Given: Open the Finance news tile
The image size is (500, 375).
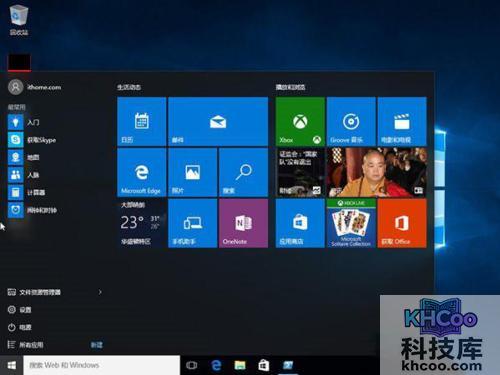Looking at the screenshot, I should (300, 173).
